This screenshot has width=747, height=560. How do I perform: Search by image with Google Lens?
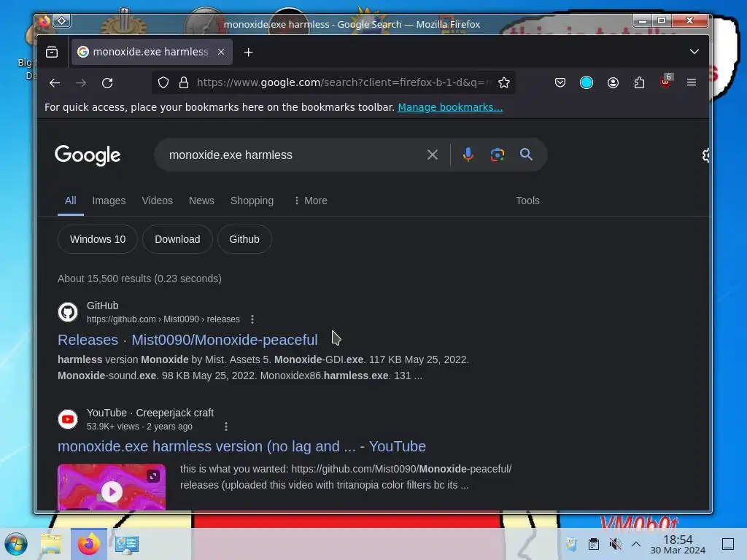click(498, 155)
